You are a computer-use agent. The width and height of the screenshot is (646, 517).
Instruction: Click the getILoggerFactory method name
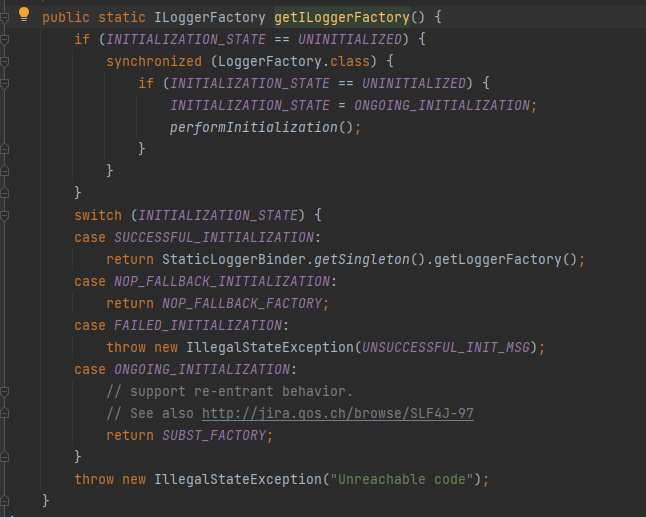click(342, 17)
